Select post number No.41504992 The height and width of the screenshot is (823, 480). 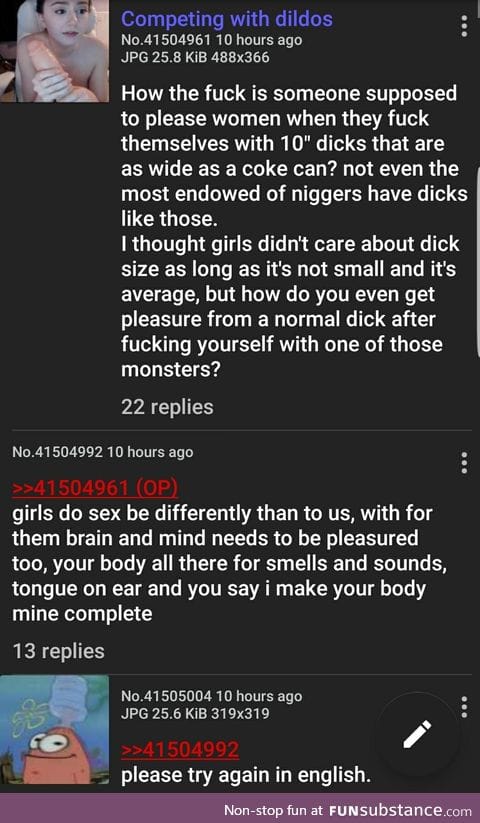pyautogui.click(x=57, y=452)
